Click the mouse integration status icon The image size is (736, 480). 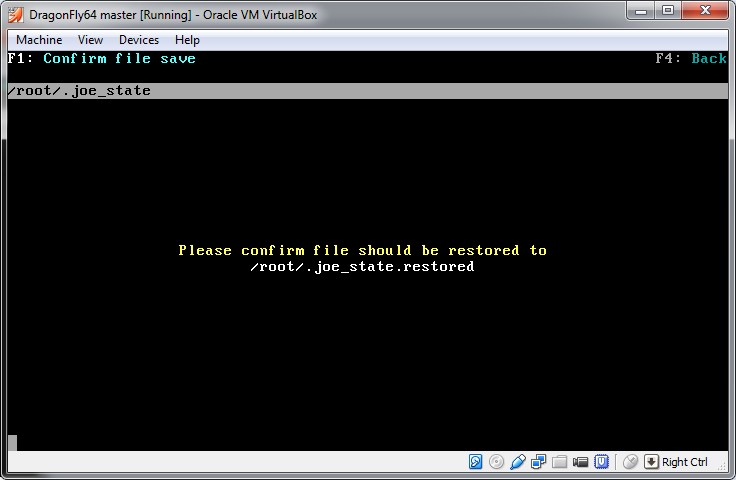click(630, 462)
